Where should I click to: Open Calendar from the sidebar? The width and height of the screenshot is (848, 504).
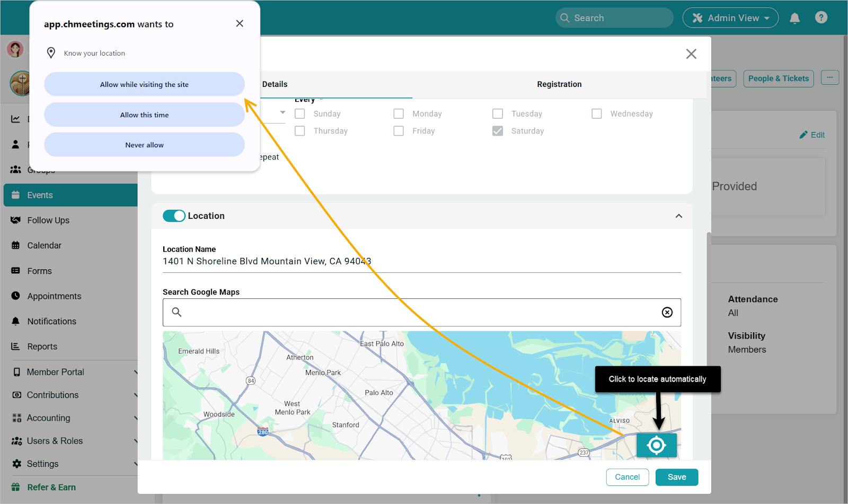[x=44, y=245]
